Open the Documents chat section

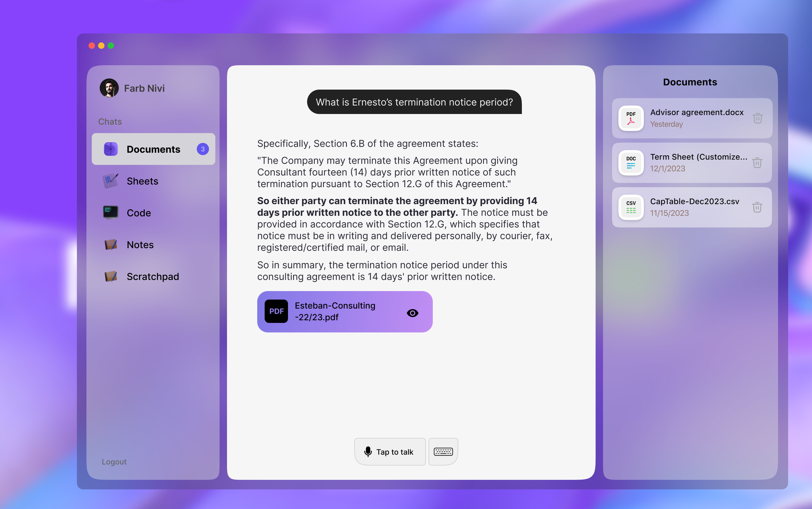153,149
